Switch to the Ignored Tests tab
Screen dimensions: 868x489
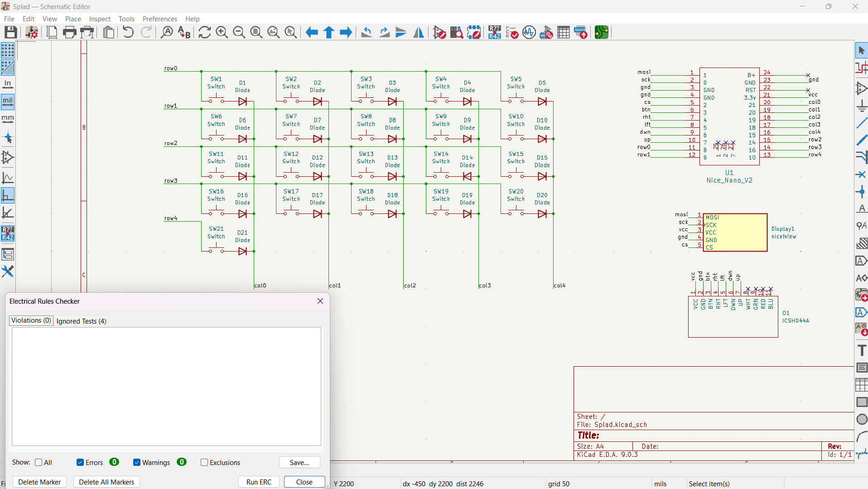click(x=82, y=321)
